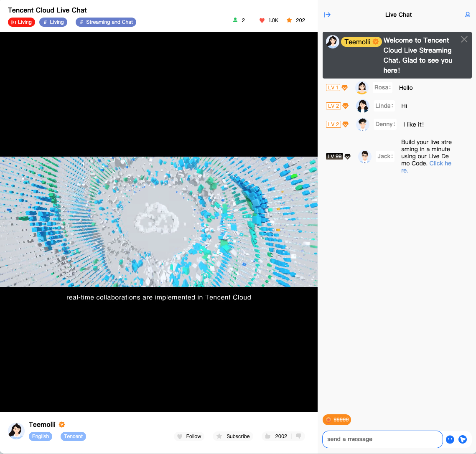This screenshot has width=476, height=454.
Task: Click the orange star icon beside 202
Action: pos(289,20)
